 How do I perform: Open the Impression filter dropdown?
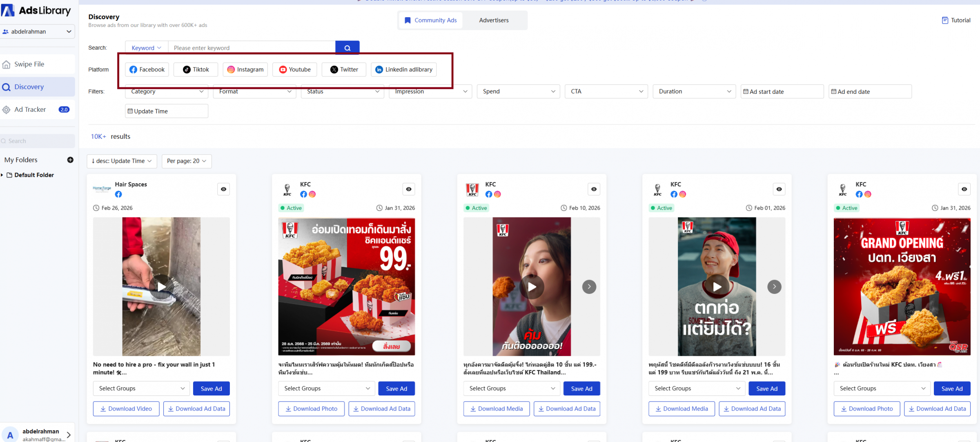[431, 91]
